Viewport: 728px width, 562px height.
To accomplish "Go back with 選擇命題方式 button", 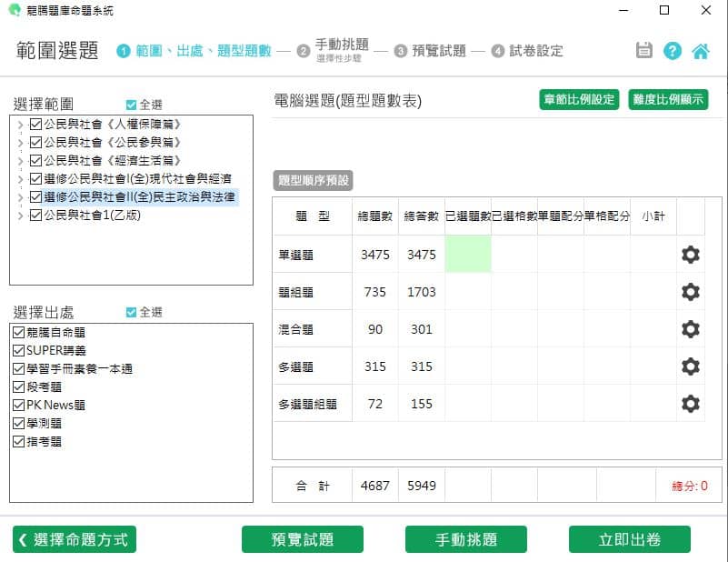I will (x=75, y=539).
